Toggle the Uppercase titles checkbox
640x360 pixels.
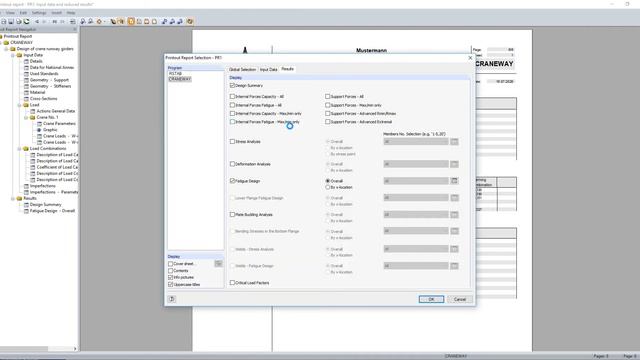171,284
